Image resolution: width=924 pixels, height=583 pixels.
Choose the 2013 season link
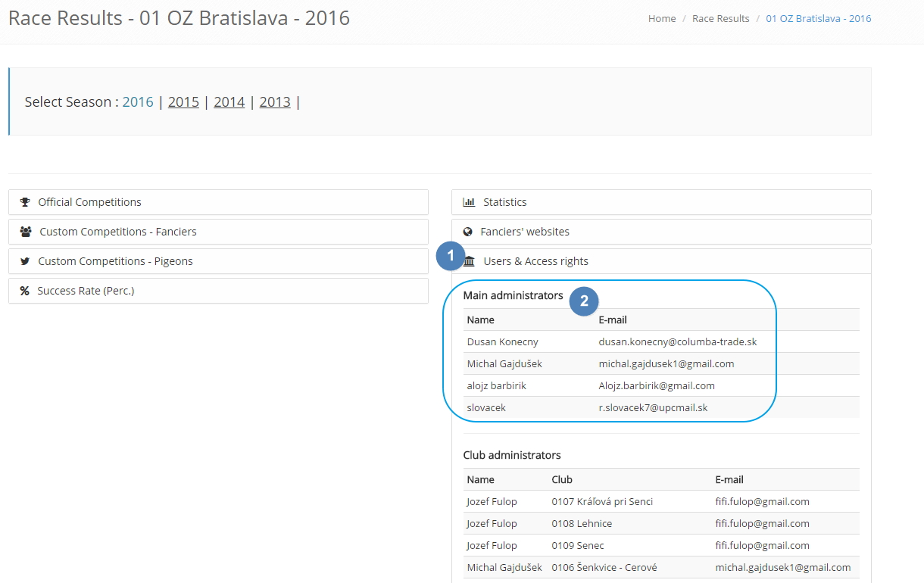click(275, 101)
